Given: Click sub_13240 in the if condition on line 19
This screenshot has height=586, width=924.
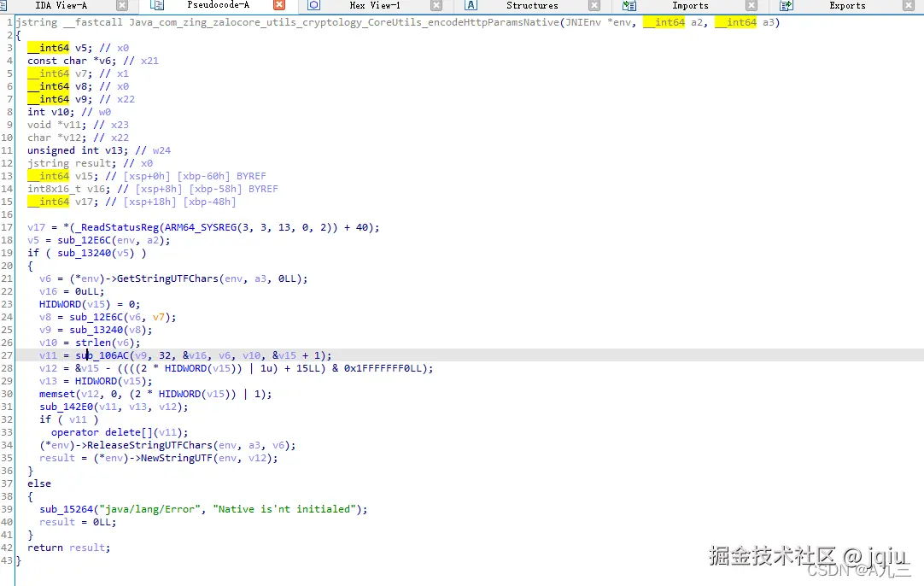Looking at the screenshot, I should 85,253.
